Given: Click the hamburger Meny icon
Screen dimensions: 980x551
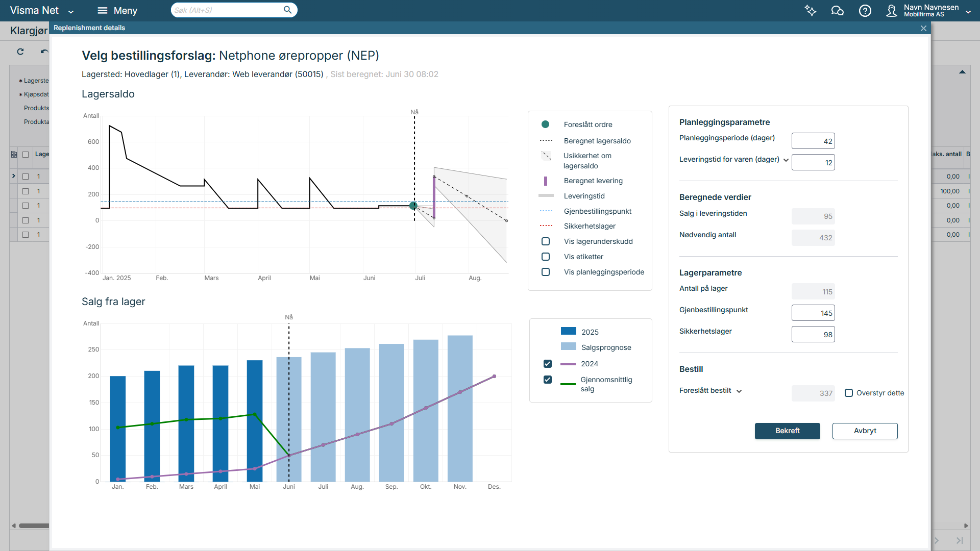Looking at the screenshot, I should 103,11.
